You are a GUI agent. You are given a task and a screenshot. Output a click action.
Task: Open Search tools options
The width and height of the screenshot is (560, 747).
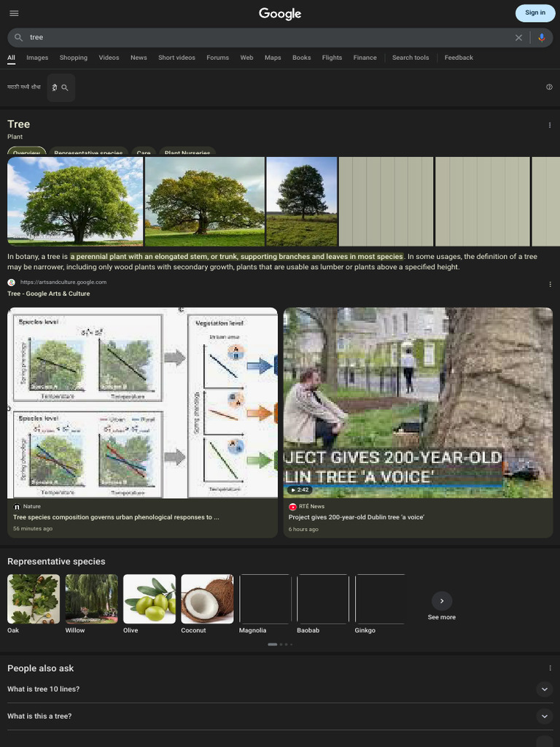(411, 58)
